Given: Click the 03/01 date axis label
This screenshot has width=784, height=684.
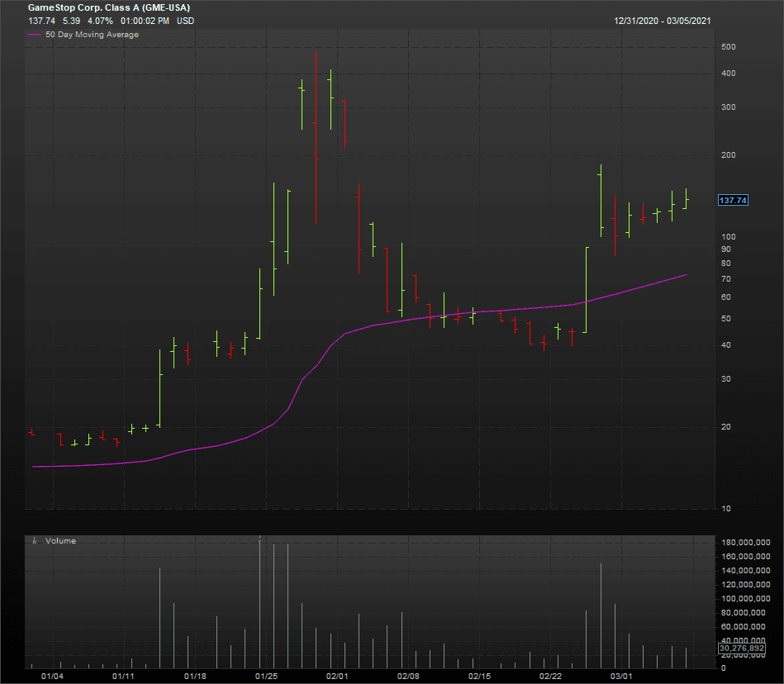Looking at the screenshot, I should (x=622, y=676).
